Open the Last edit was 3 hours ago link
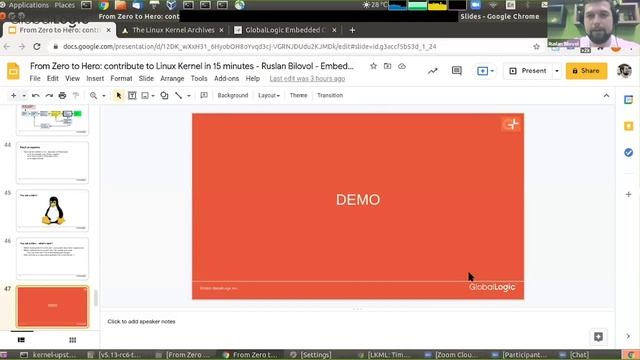The height and width of the screenshot is (360, 640). click(307, 78)
